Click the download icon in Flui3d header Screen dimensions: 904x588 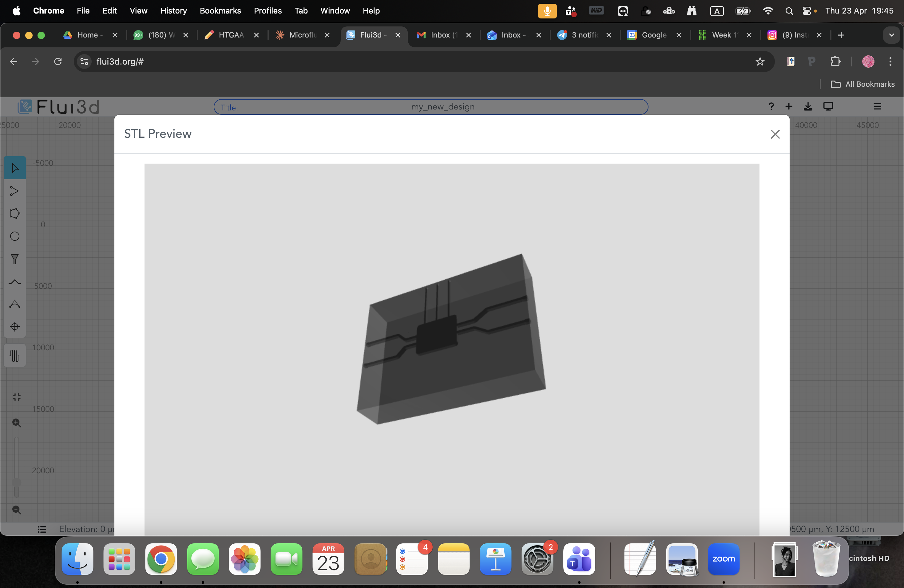pos(808,106)
